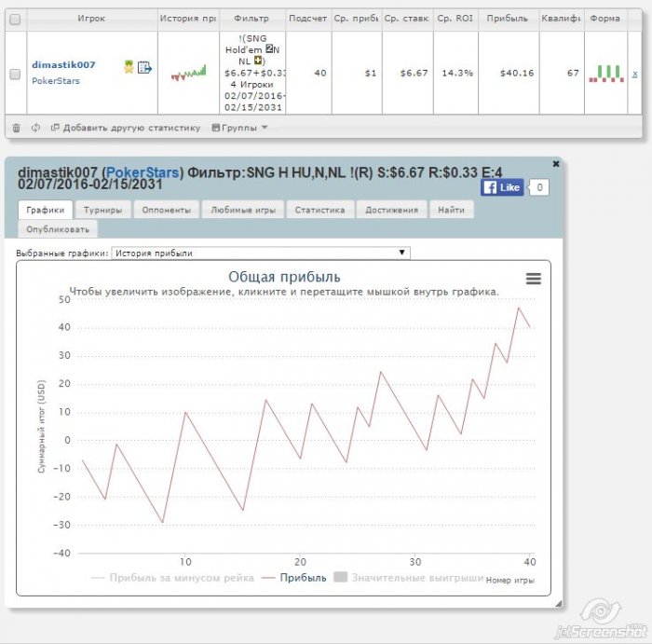
Task: Click the trash delete icon below table
Action: pos(16,128)
